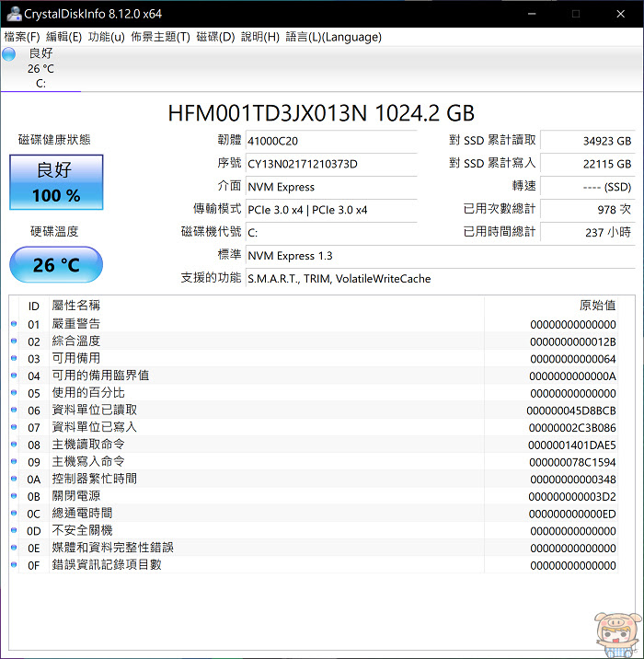Click the serial number CY13N02171210373D field

[331, 164]
